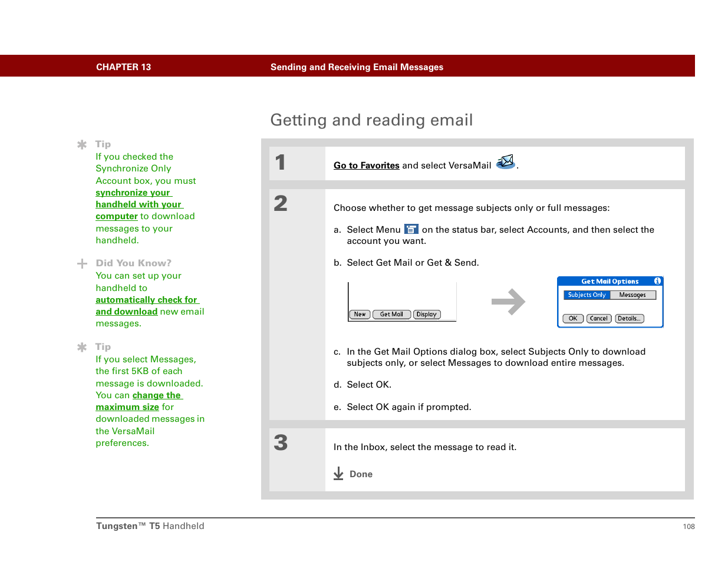
Task: Select the Messages option in Get Mail Options
Action: click(633, 295)
